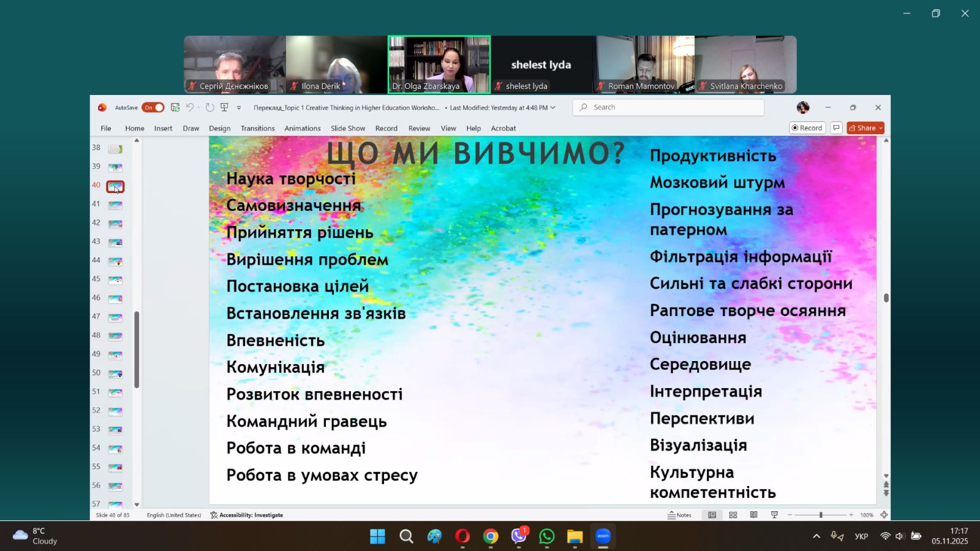Open the Comments pane icon
Viewport: 980px width, 551px height.
click(836, 128)
